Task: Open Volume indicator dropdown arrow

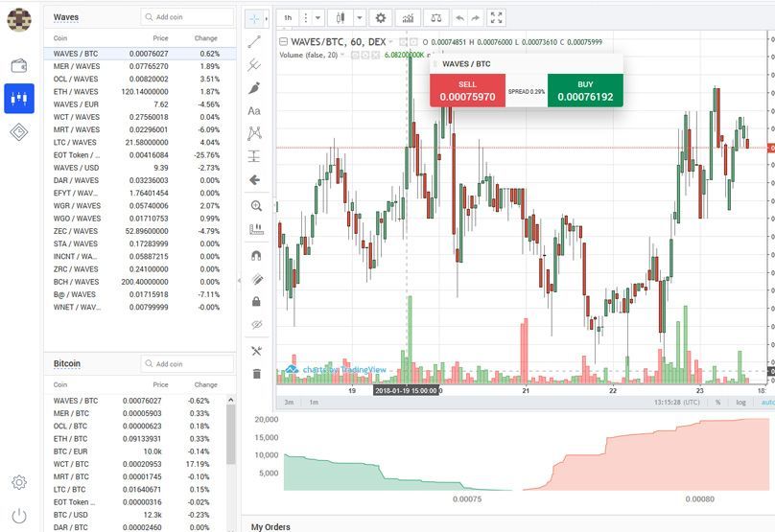Action: tap(342, 55)
